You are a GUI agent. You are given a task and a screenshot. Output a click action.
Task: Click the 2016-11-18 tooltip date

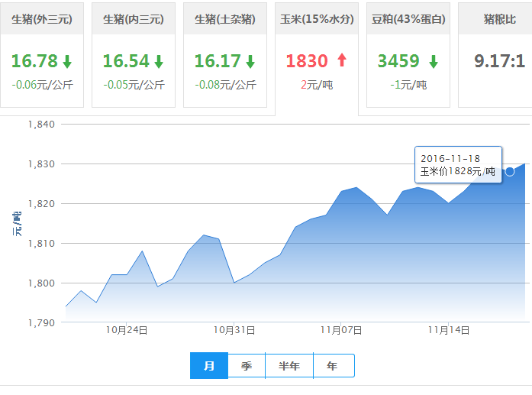450,159
